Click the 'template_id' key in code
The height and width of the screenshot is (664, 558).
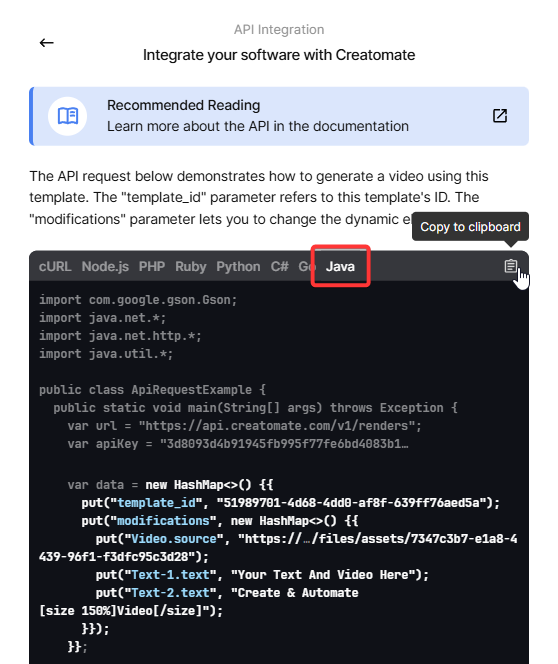point(156,503)
